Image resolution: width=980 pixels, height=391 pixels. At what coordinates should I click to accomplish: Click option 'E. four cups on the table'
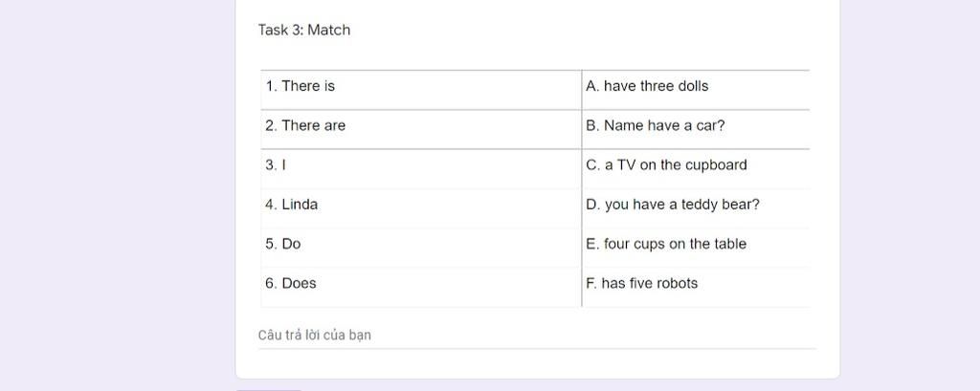click(x=666, y=244)
